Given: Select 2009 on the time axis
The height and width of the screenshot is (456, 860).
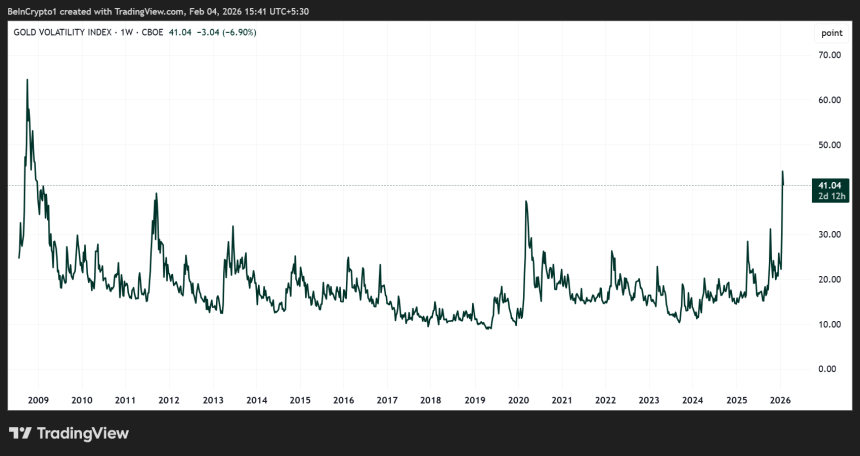Looking at the screenshot, I should click(x=38, y=400).
